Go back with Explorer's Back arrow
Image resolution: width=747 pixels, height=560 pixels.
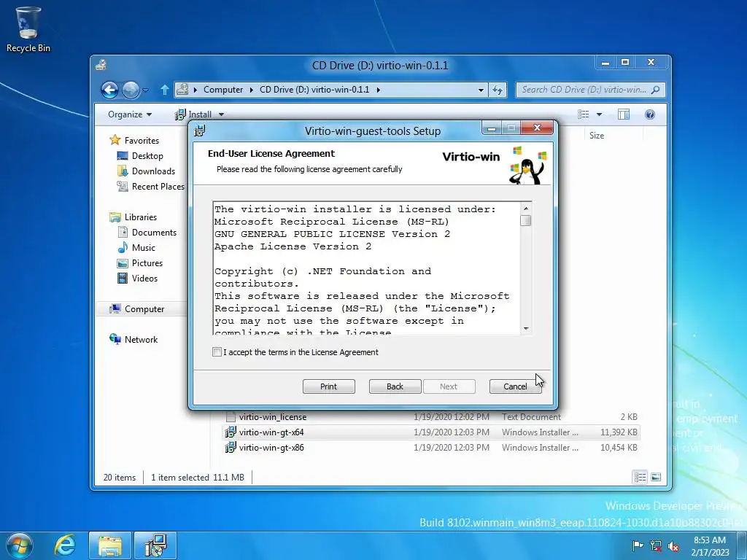pos(109,90)
